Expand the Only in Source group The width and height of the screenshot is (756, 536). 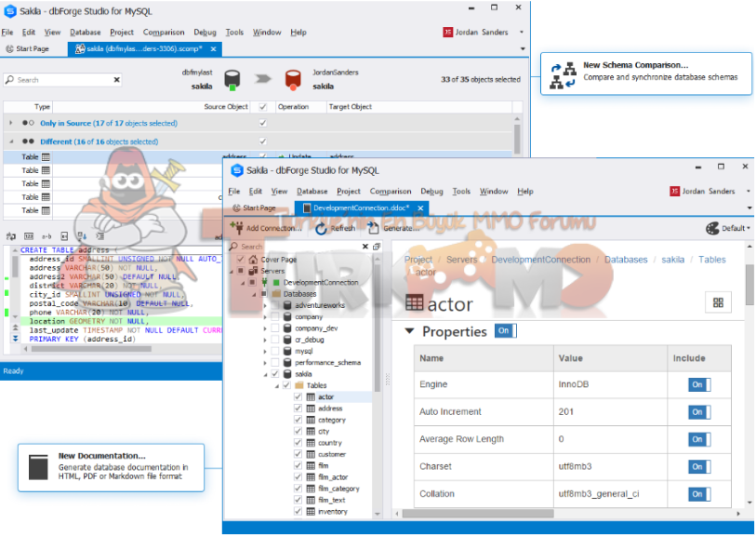(10, 123)
